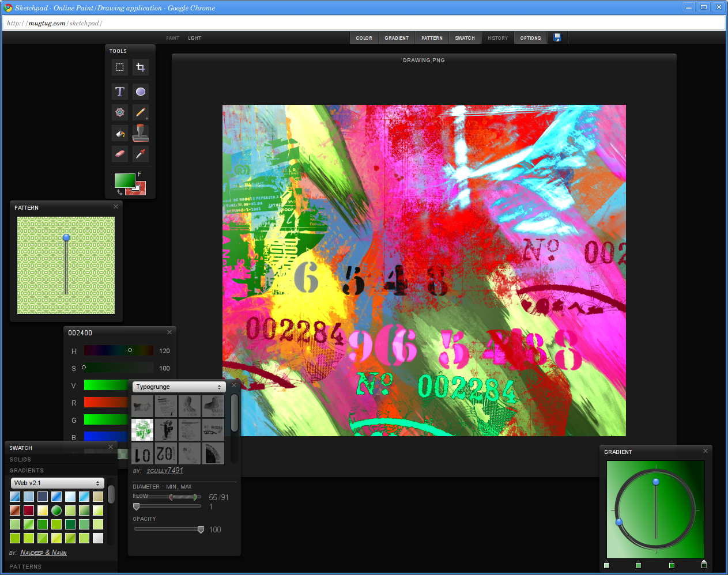
Task: Open the Options menu
Action: [x=530, y=38]
